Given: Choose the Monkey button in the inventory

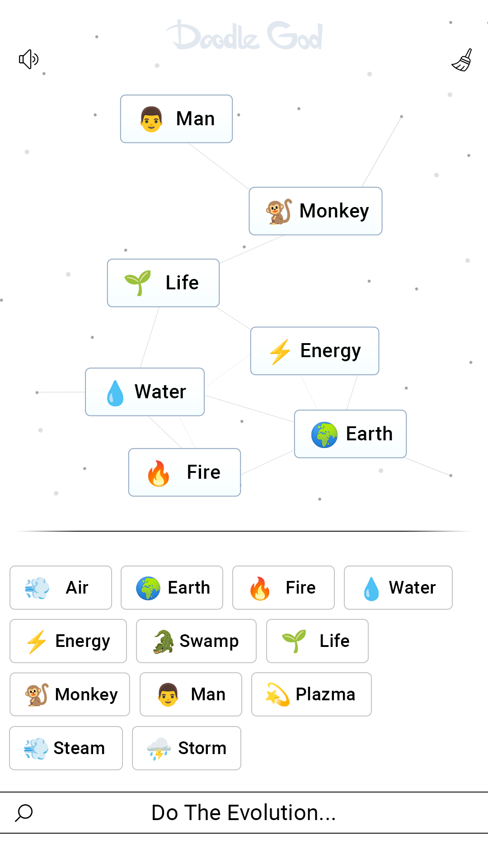Looking at the screenshot, I should pyautogui.click(x=70, y=694).
